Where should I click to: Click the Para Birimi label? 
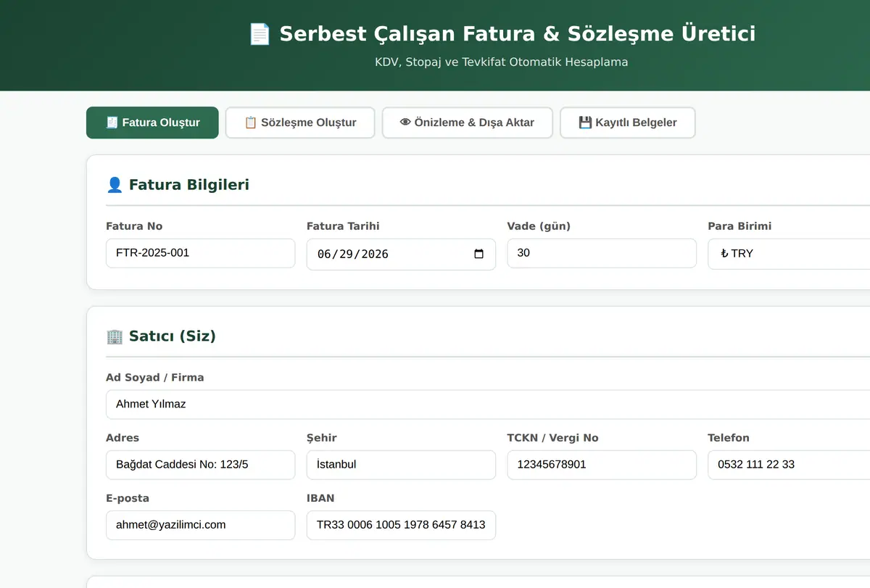tap(739, 226)
